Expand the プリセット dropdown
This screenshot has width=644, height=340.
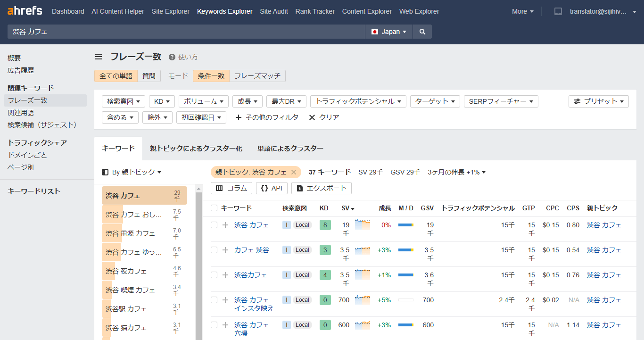(598, 101)
